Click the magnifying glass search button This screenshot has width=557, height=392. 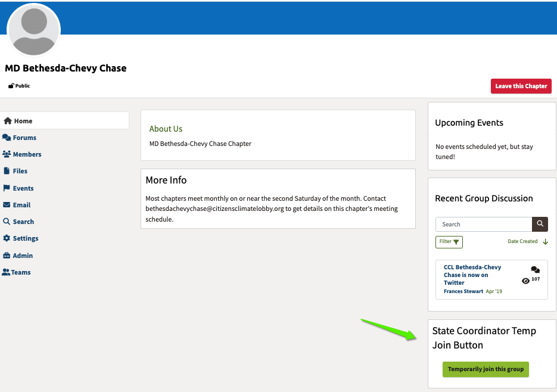(540, 224)
